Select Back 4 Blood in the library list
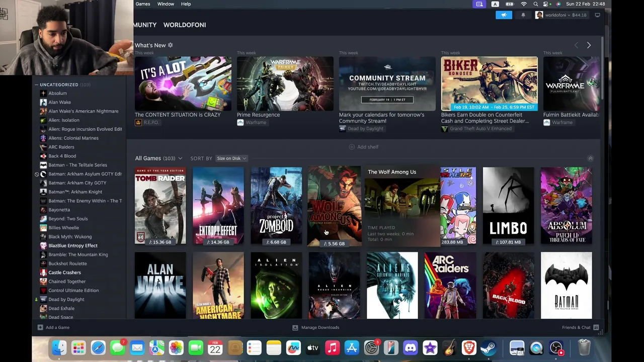This screenshot has height=362, width=644. coord(62,156)
